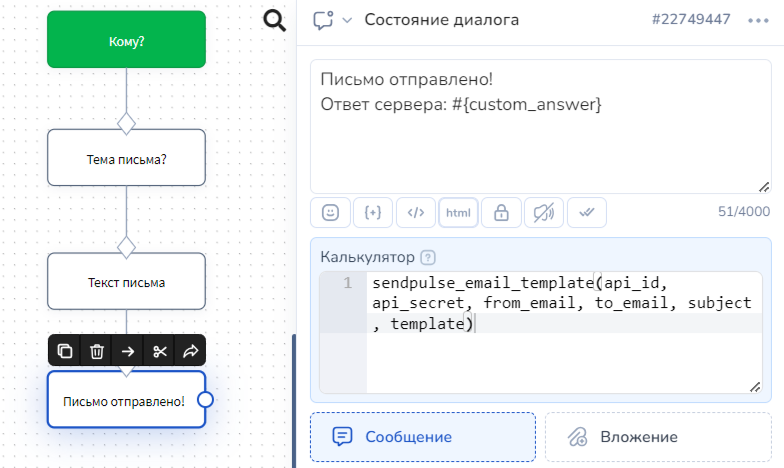Click the curved share arrow icon
The image size is (784, 468).
click(189, 350)
